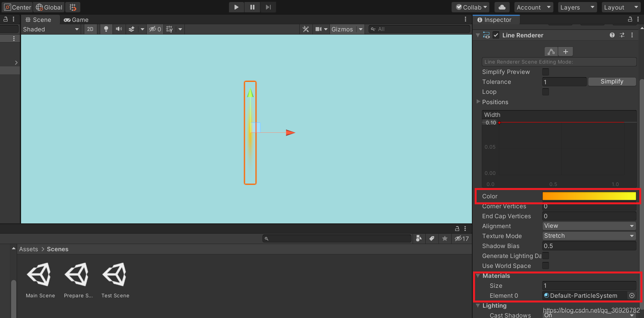Screen dimensions: 644x318
Task: Click the scene camera settings icon
Action: pos(318,29)
